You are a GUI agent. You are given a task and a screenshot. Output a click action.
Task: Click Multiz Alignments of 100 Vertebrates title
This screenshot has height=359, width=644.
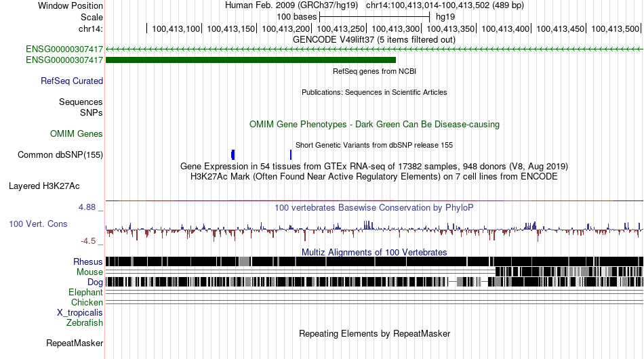coord(374,253)
